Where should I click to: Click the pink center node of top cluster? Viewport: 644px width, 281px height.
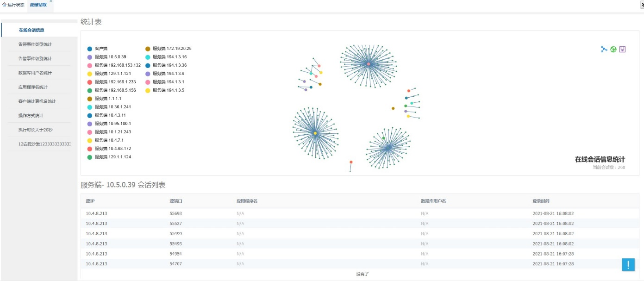pos(369,64)
